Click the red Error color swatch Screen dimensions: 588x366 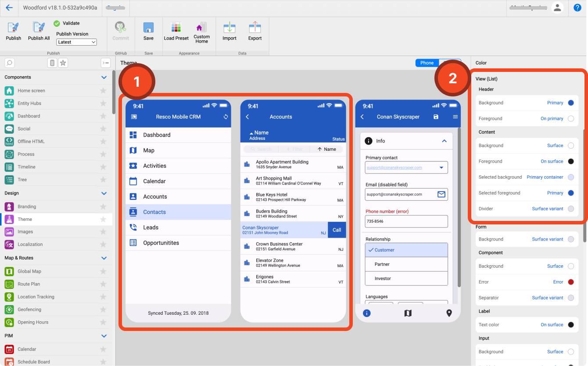click(x=571, y=282)
